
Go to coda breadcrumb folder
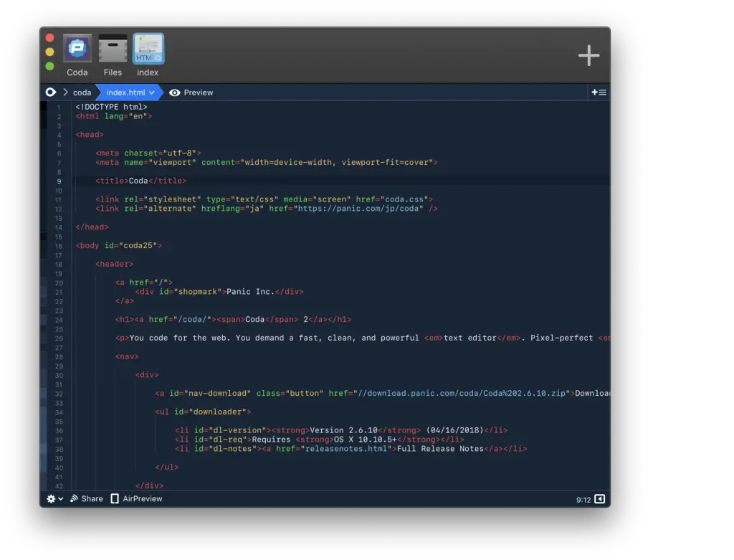coord(82,92)
